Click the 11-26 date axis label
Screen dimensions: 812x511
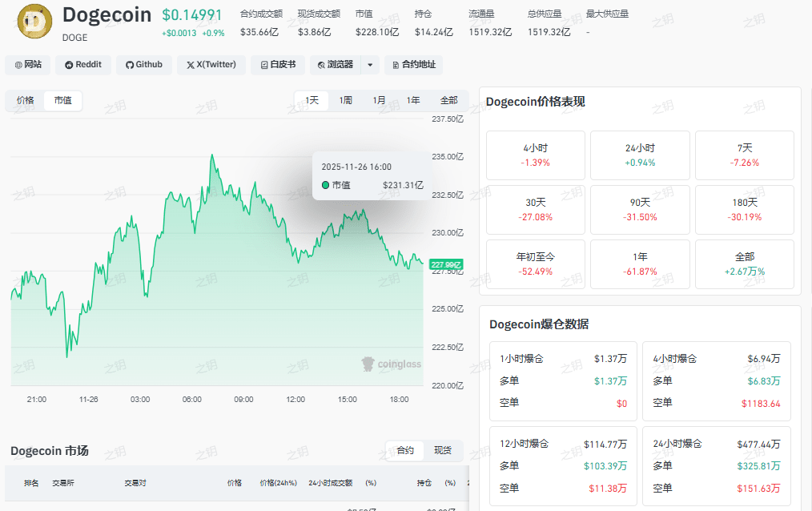coord(89,400)
